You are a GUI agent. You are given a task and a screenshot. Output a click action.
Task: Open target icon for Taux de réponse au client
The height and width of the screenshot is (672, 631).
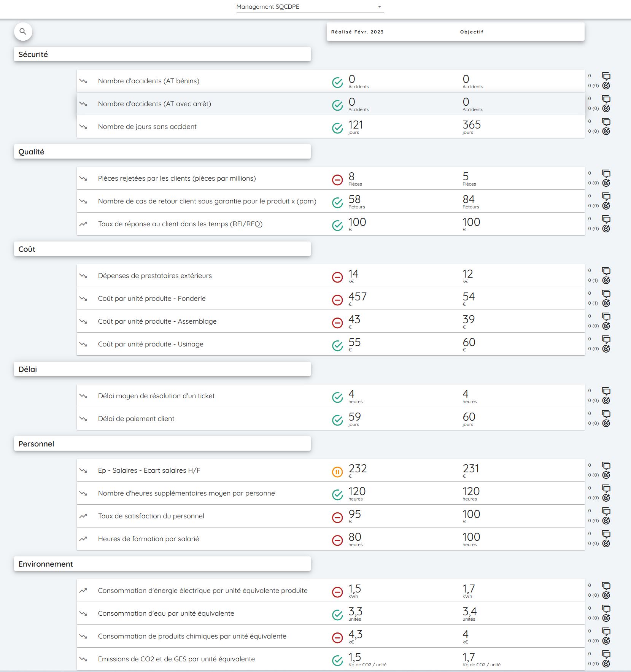(607, 228)
